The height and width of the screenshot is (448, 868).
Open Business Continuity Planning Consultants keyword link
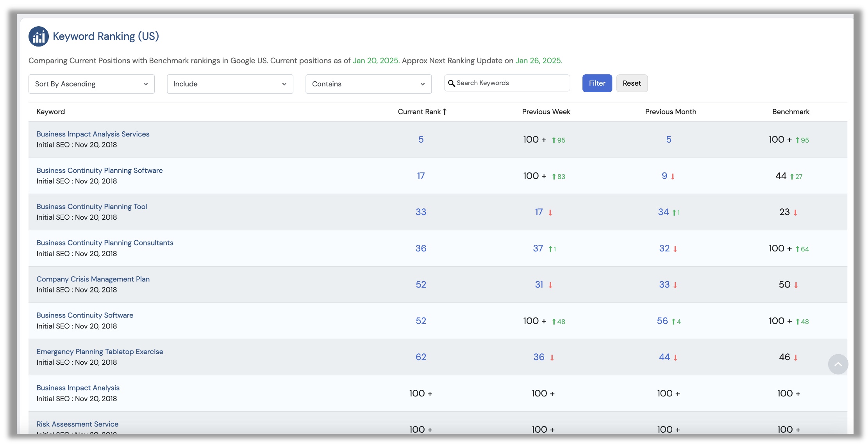tap(105, 243)
